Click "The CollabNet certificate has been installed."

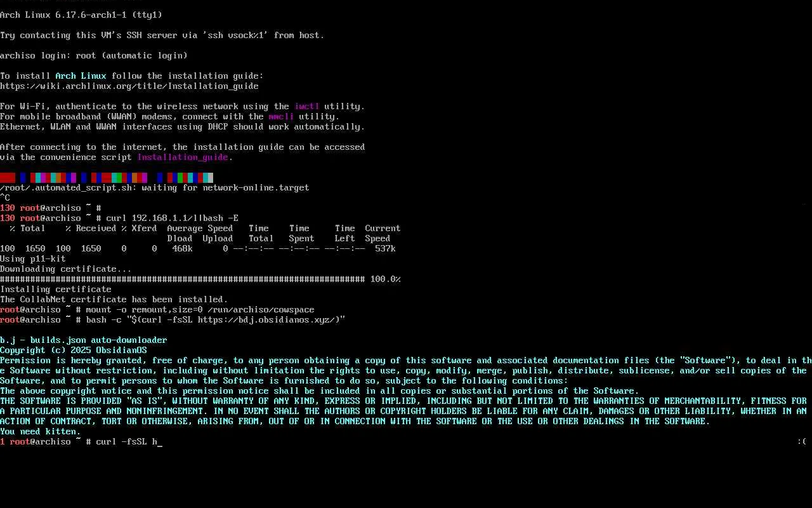114,299
